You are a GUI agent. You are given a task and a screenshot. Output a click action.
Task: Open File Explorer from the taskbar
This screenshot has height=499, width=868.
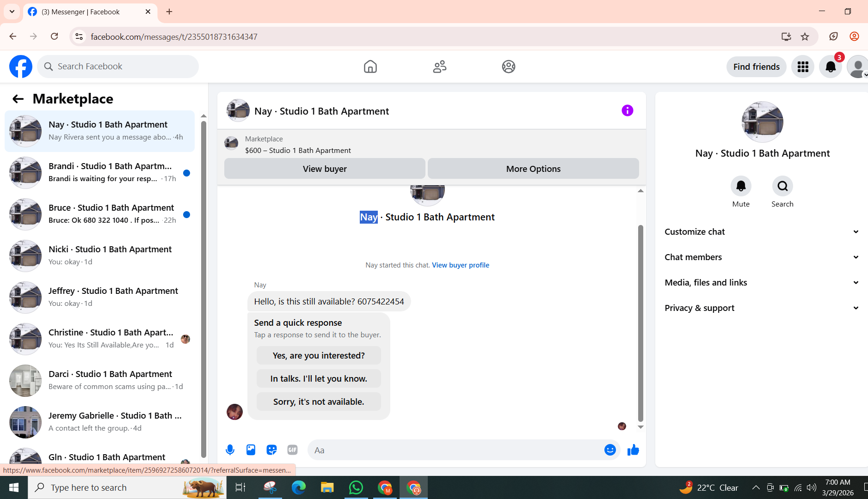tap(327, 487)
